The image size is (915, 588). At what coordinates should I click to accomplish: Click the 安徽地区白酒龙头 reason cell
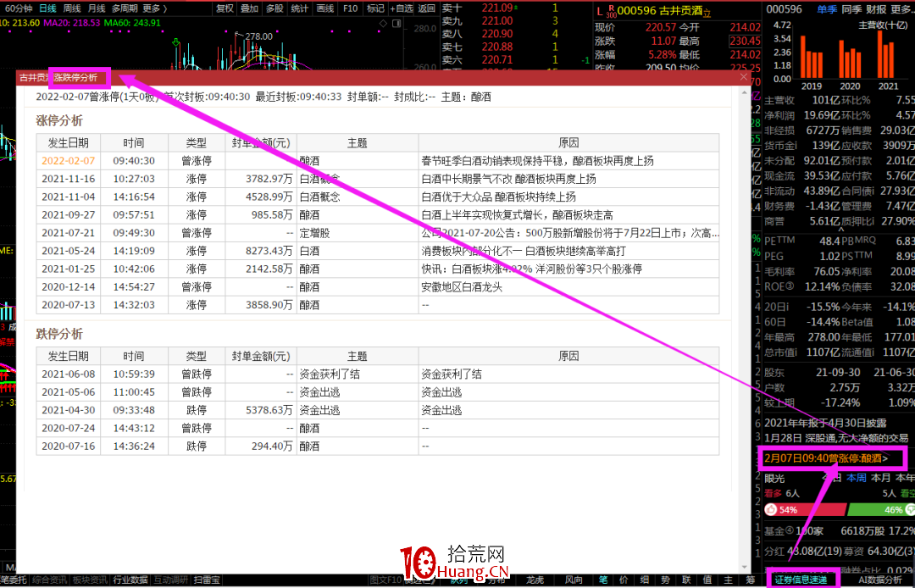point(569,286)
